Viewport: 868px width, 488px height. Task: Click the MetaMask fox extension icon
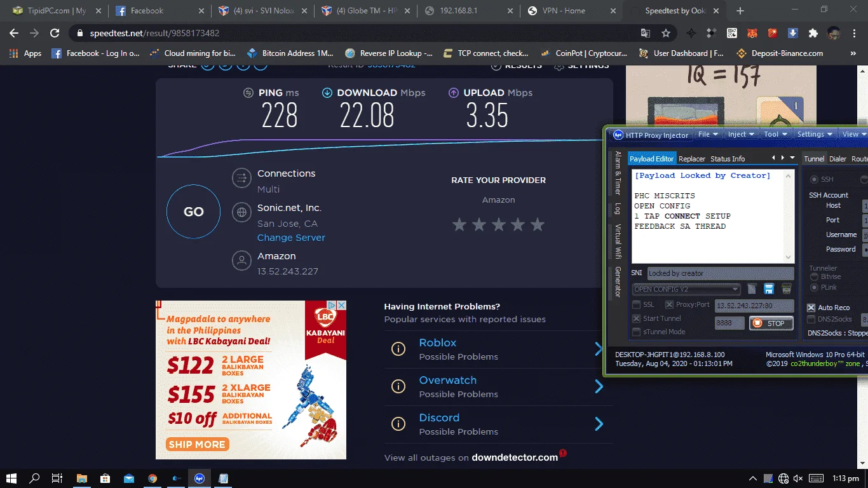click(752, 33)
